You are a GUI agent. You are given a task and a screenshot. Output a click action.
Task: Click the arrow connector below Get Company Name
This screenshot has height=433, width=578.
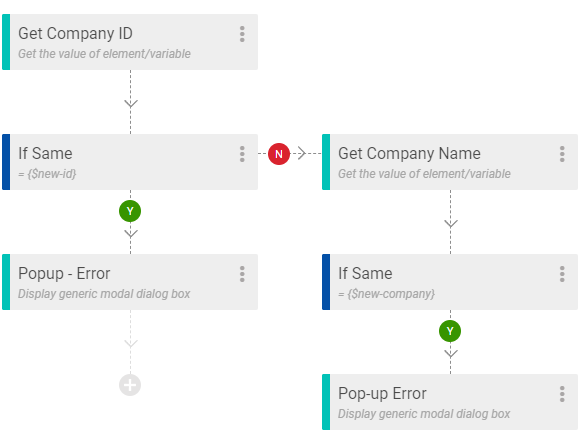click(x=451, y=224)
